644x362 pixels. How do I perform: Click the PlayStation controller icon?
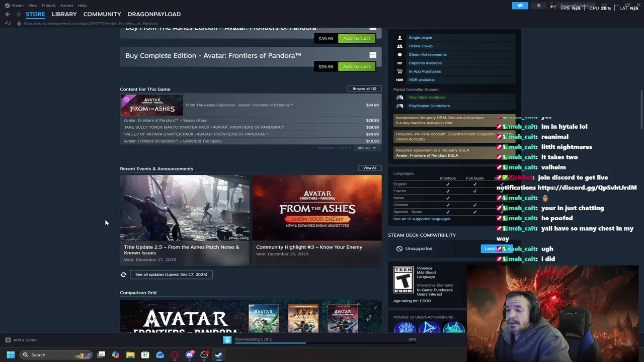tap(399, 106)
